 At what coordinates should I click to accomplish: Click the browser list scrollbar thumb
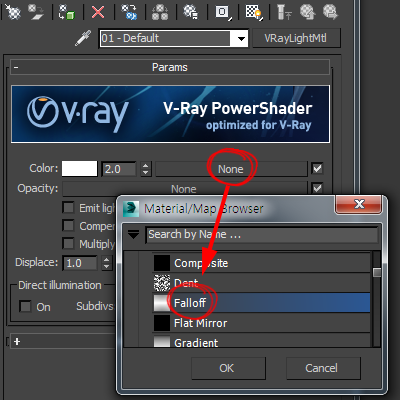point(377,272)
